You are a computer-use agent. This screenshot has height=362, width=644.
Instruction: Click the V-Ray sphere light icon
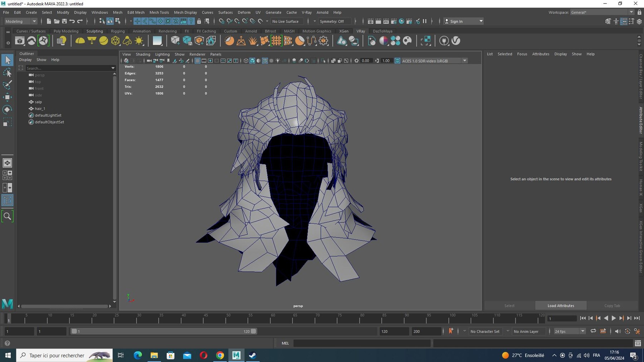103,41
